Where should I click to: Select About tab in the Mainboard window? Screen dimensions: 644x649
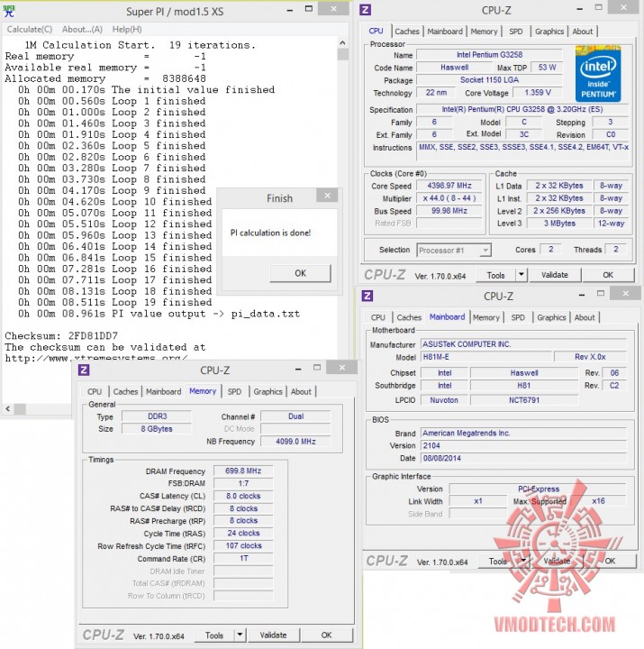coord(585,317)
